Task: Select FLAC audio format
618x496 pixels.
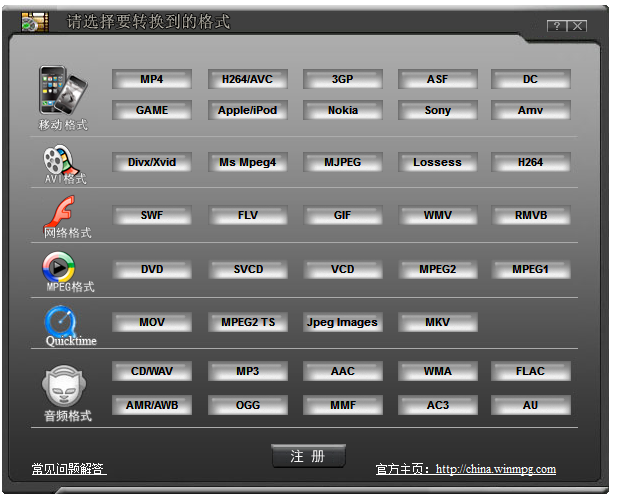Action: [x=531, y=371]
